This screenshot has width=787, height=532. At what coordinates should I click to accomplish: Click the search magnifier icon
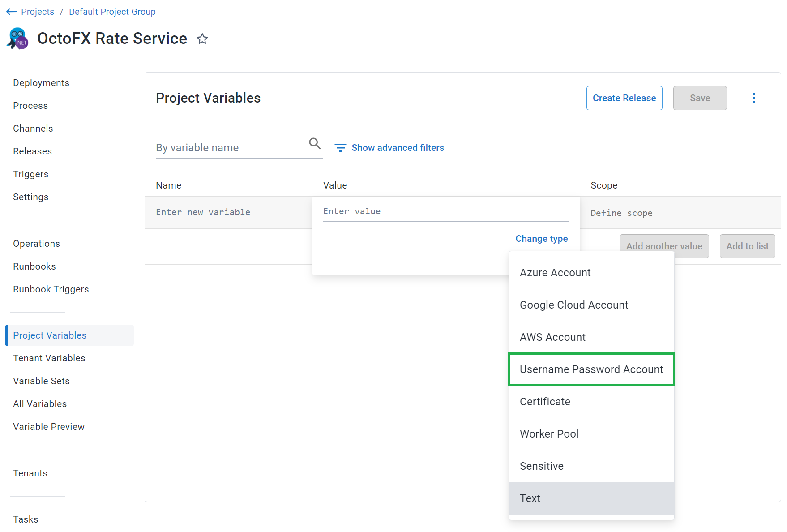click(x=315, y=143)
